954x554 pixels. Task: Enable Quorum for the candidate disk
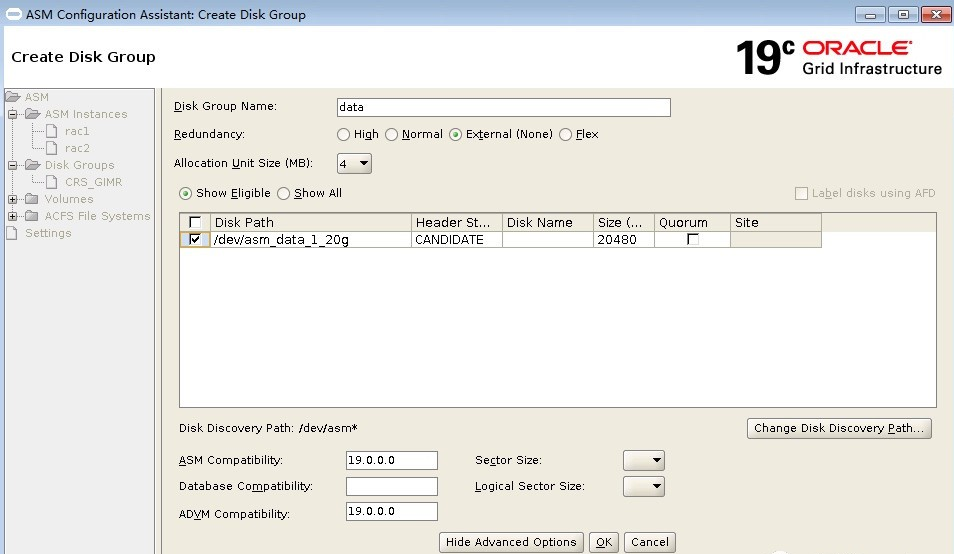(693, 240)
